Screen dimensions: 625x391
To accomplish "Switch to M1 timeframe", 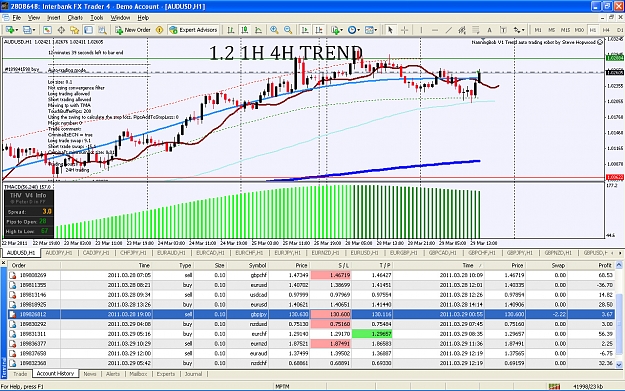I will click(538, 30).
